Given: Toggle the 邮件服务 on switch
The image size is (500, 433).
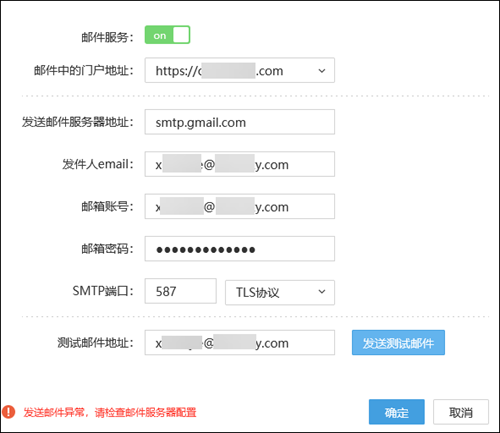Looking at the screenshot, I should tap(167, 35).
